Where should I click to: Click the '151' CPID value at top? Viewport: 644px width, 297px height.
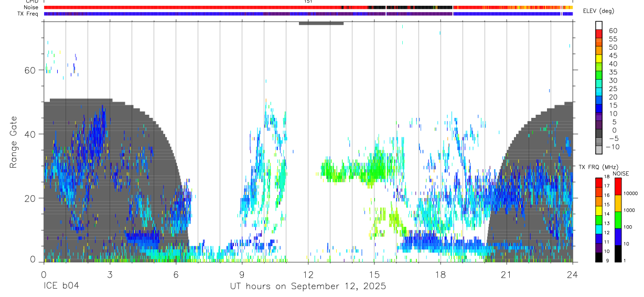click(x=308, y=2)
